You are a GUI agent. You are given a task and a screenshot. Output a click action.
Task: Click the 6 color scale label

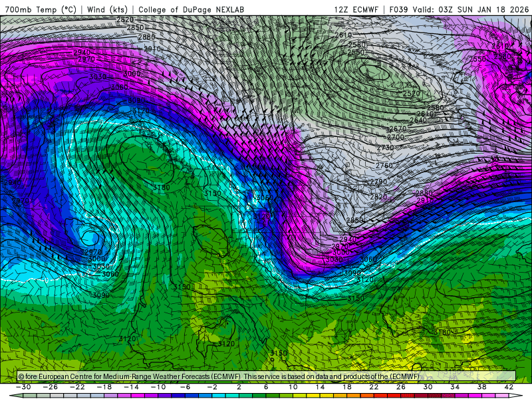click(266, 387)
